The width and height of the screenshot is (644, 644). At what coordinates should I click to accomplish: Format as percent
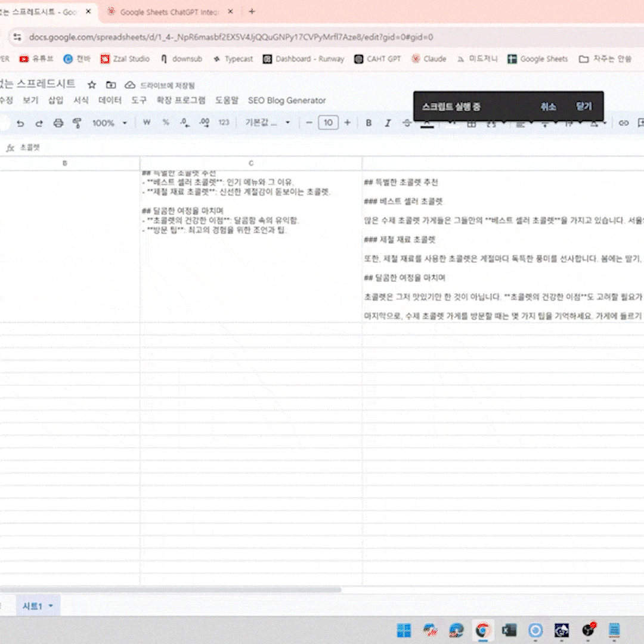coord(166,122)
